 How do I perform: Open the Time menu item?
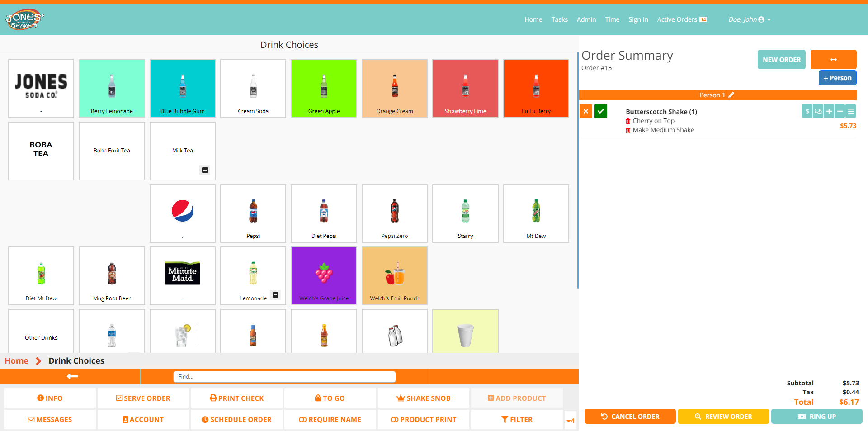tap(612, 19)
